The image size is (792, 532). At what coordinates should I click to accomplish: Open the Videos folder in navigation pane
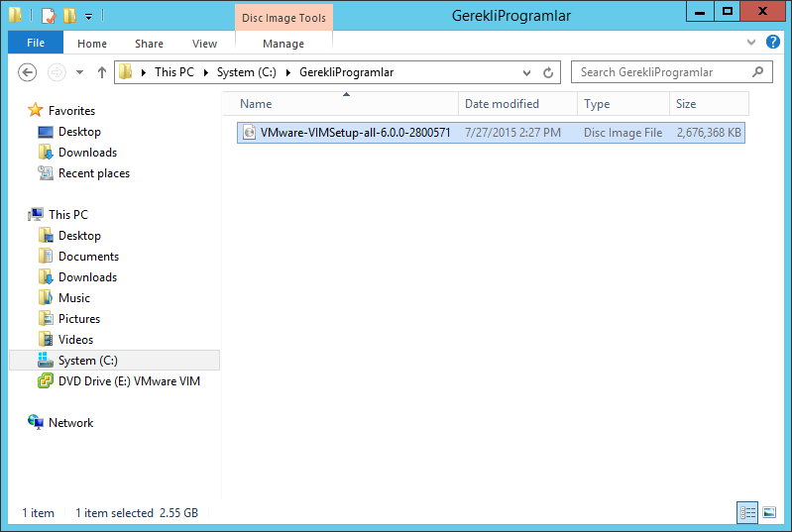pyautogui.click(x=75, y=340)
